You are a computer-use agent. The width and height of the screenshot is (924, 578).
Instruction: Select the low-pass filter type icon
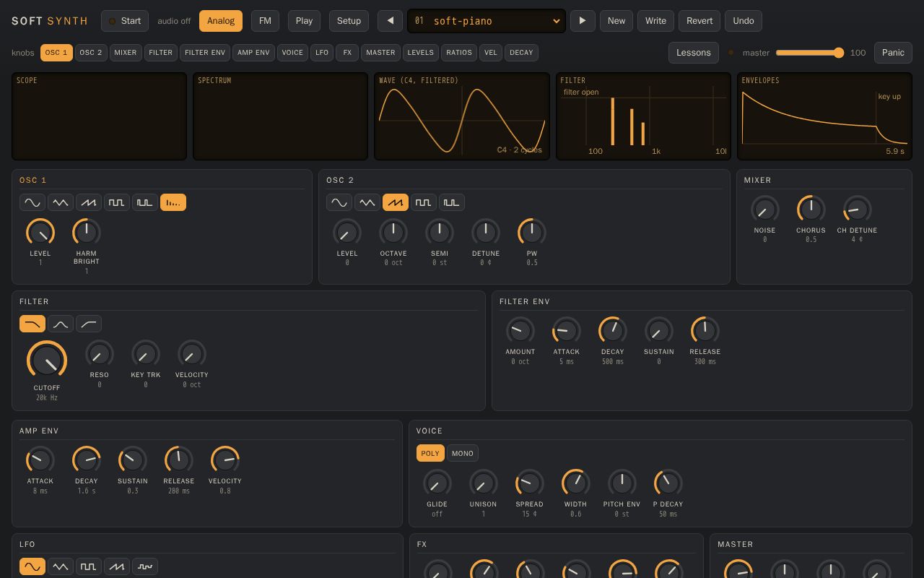32,324
